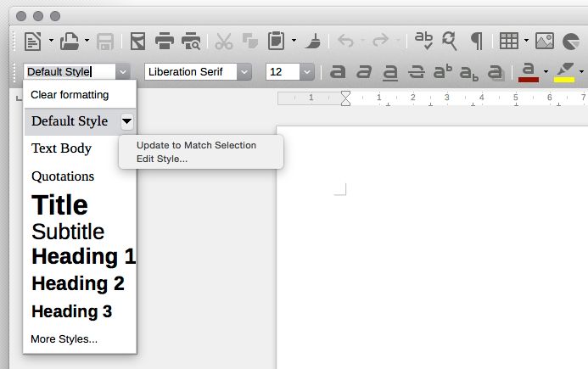
Task: Open the font color dropdown arrow
Action: [x=546, y=71]
